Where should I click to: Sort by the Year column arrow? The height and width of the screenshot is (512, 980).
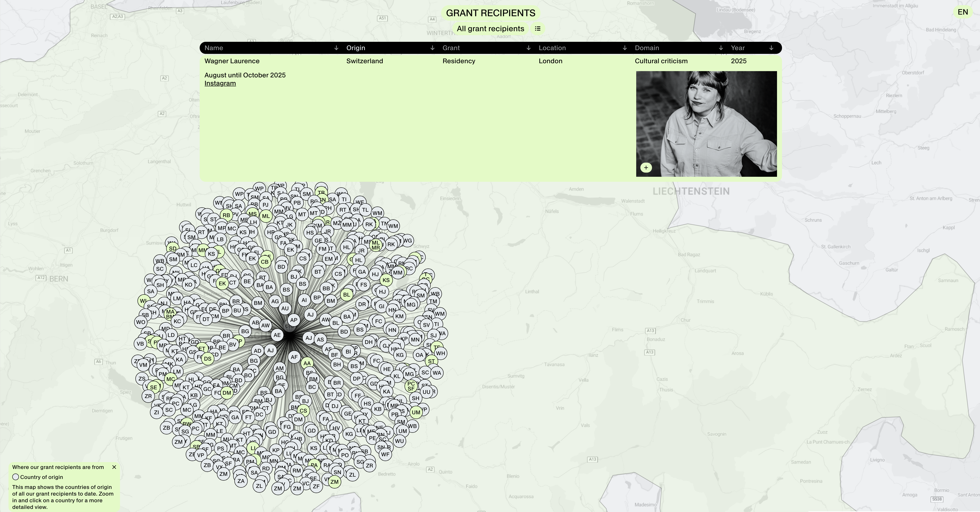[x=771, y=48]
